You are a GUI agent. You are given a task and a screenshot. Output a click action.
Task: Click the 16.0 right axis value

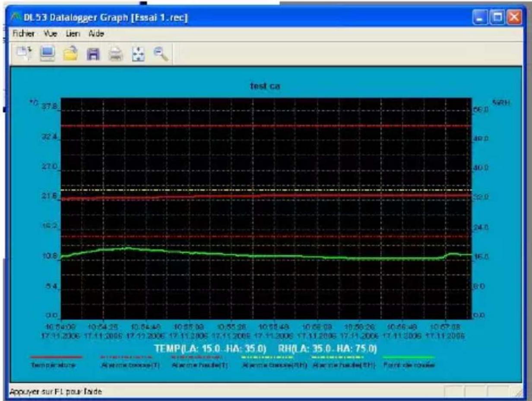tap(481, 256)
